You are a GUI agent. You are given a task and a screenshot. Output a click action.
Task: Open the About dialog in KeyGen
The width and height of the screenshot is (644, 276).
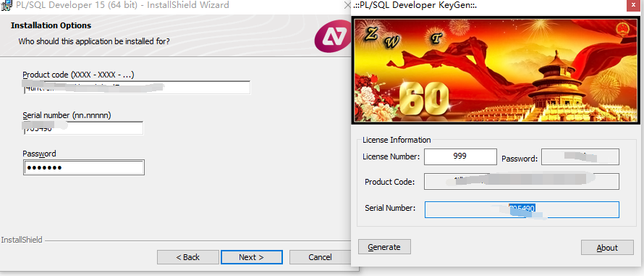607,248
